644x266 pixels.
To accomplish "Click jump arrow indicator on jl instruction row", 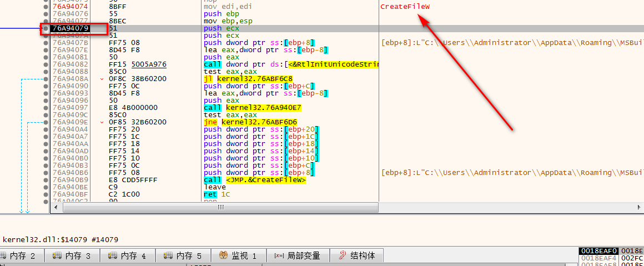I will point(102,79).
